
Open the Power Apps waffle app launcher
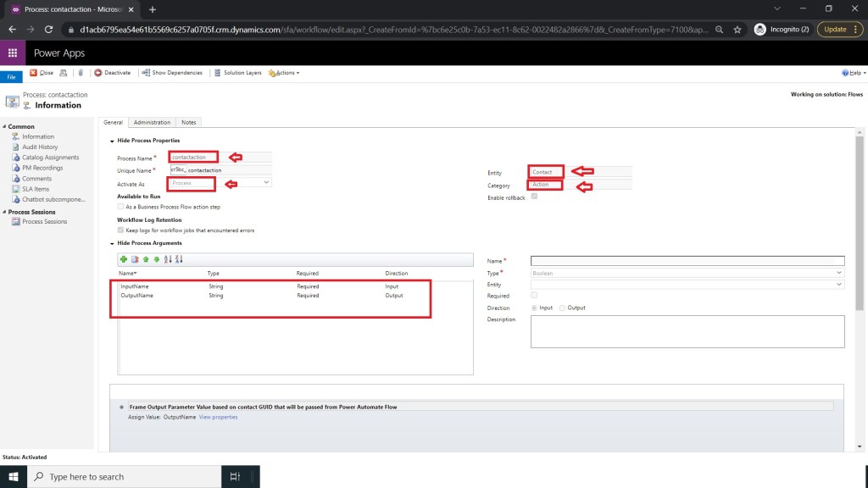(x=13, y=53)
